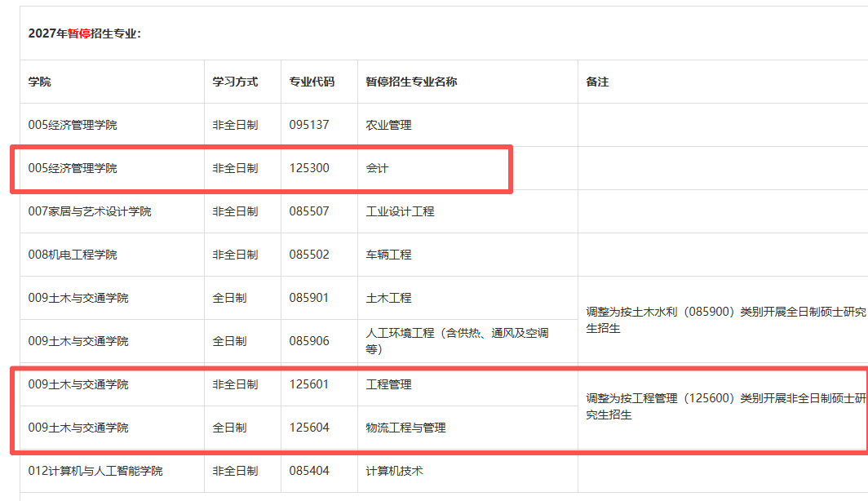Click the 备注 column header
This screenshot has width=868, height=501.
point(597,82)
